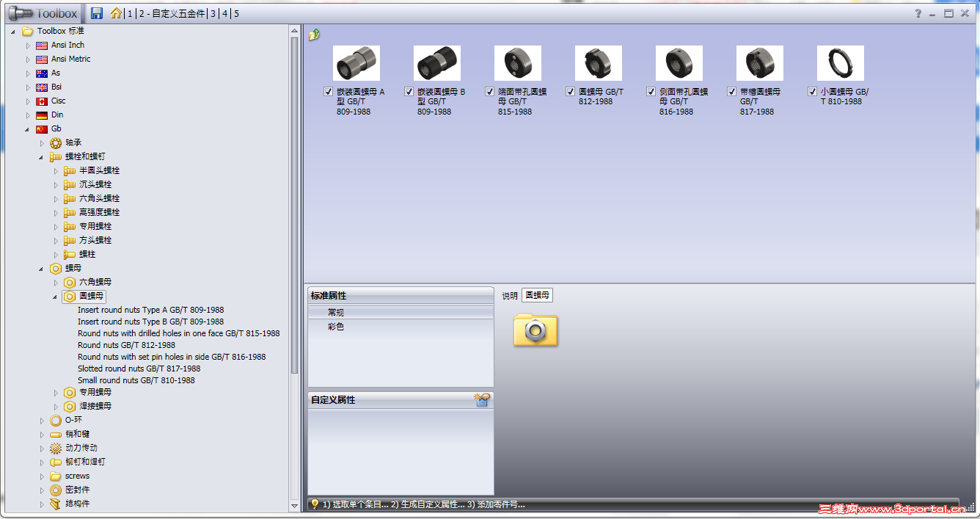Click the 轴承 bearing icon

56,142
